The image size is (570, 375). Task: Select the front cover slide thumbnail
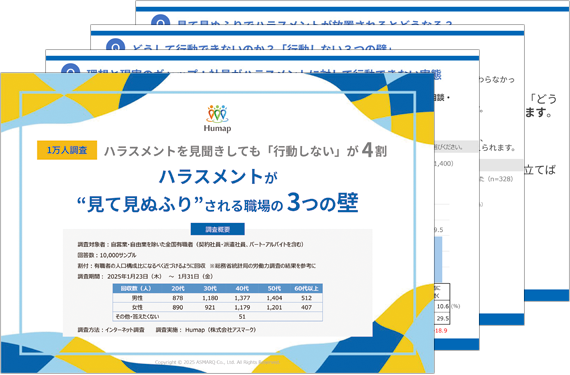click(217, 223)
